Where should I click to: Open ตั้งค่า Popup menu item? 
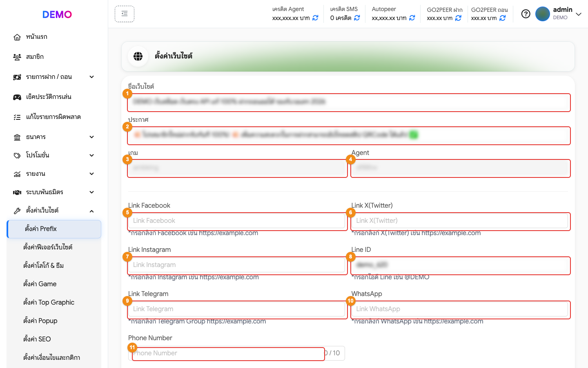54,321
